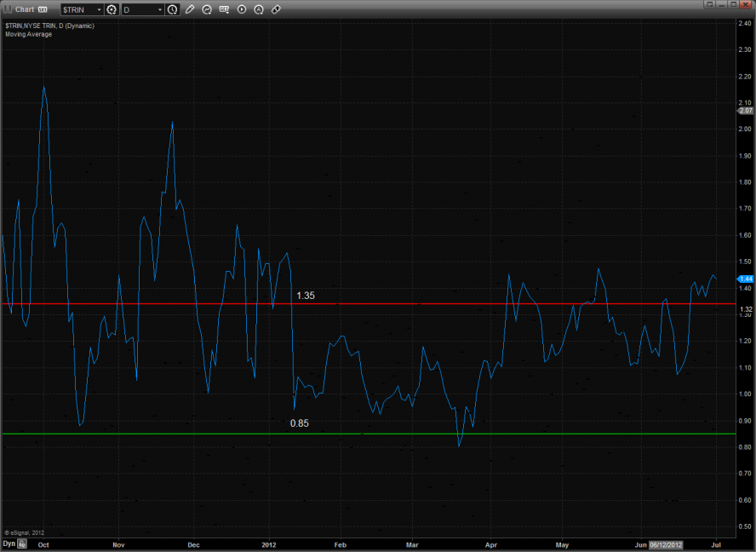Click the circular-arrow studies icon
Screen dimensions: 756x552
207,9
